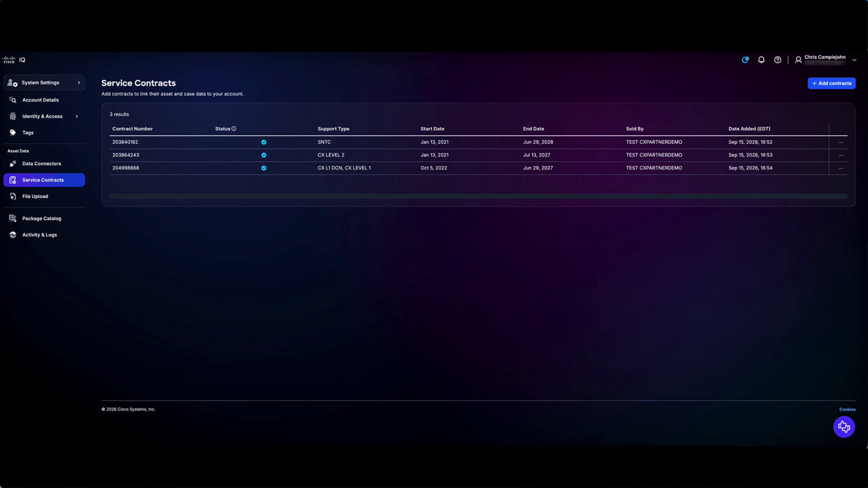Open the Cookies link in footer
This screenshot has width=868, height=488.
pyautogui.click(x=847, y=409)
